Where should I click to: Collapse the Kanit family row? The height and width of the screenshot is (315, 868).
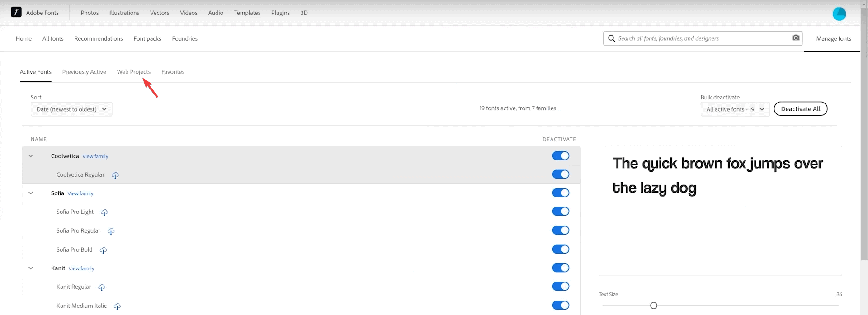pyautogui.click(x=31, y=268)
